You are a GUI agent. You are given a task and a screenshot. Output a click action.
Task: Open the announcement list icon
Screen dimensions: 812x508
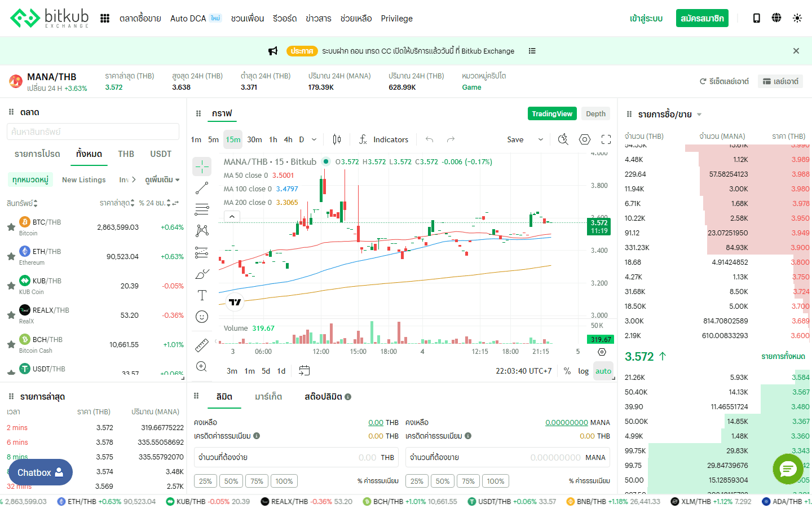pyautogui.click(x=532, y=51)
